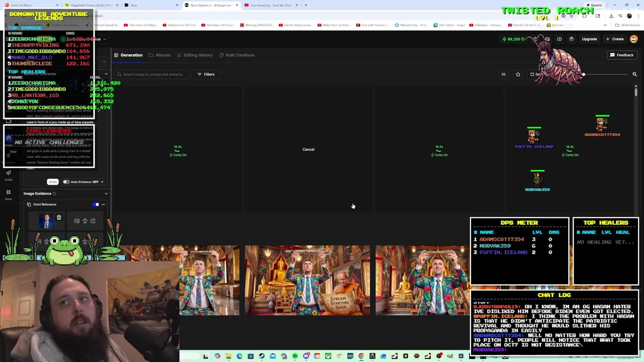Screen dimensions: 644x362
Task: Open the Audio sidebar tool
Action: pyautogui.click(x=9, y=175)
